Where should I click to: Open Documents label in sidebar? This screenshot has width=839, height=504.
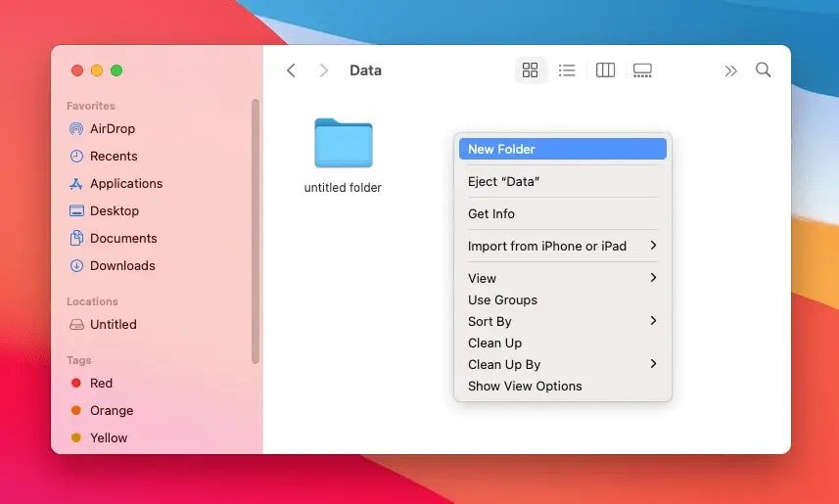pyautogui.click(x=123, y=238)
